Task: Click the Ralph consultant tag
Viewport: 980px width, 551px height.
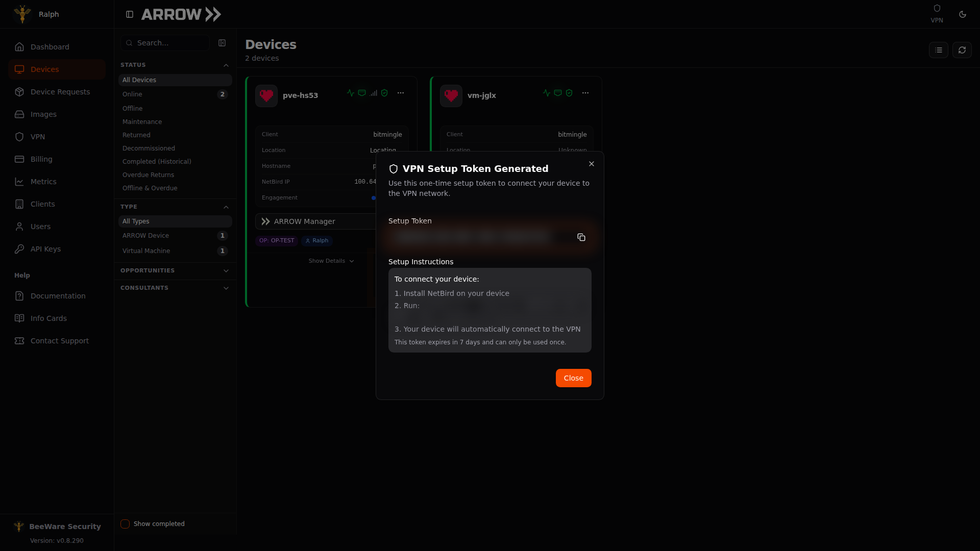Action: 317,241
